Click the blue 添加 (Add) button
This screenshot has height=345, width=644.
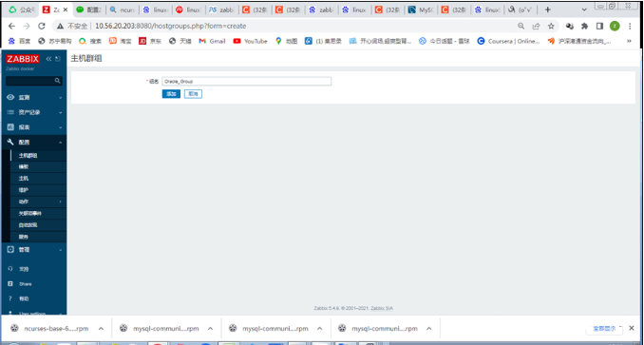[171, 94]
